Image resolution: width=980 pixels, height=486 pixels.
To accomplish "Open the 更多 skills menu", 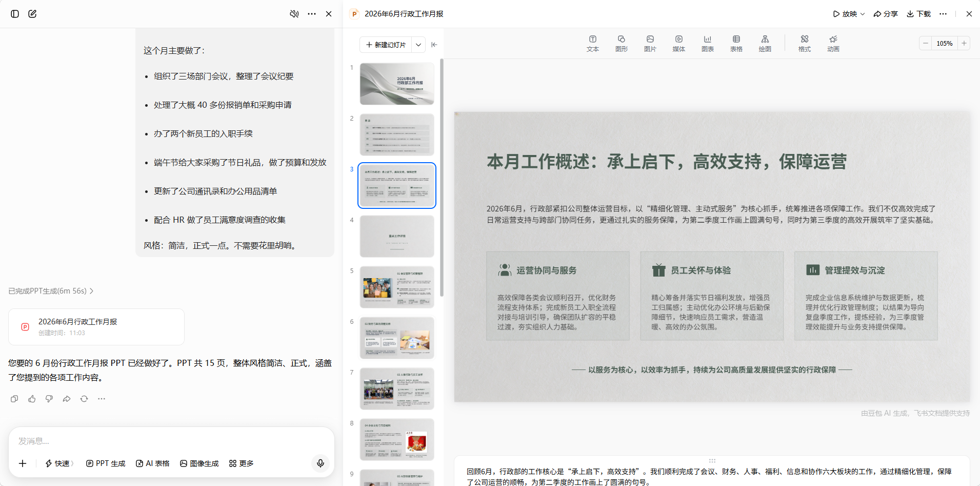I will (242, 463).
